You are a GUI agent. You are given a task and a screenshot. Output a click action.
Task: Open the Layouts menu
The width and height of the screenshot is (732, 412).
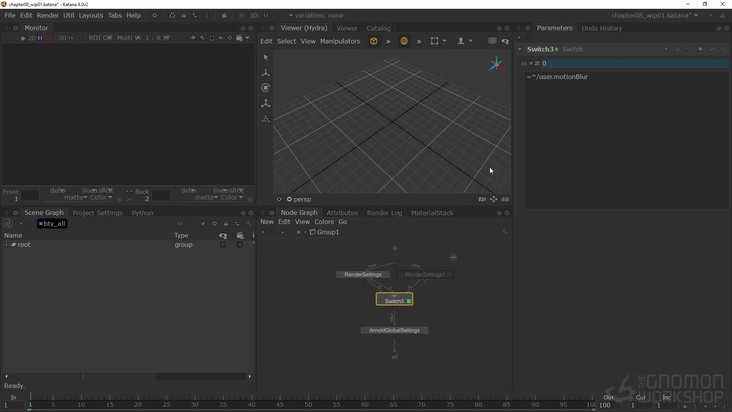[91, 16]
